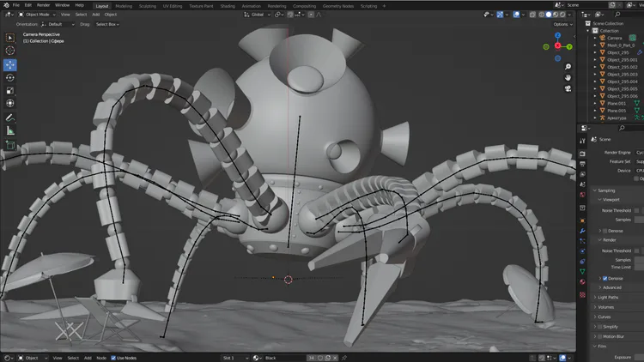Screen dimensions: 644x362
Task: Activate the Transform tool
Action: pos(10,103)
